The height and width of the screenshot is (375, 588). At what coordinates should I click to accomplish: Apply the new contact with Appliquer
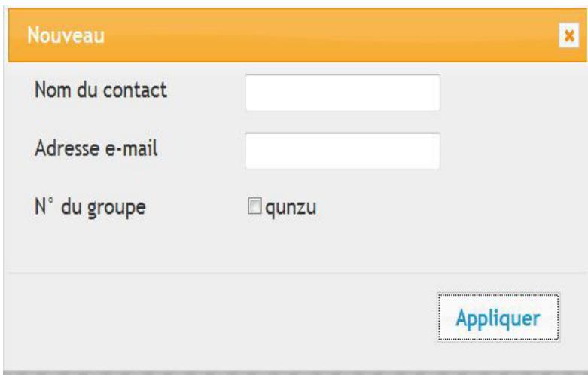[498, 317]
